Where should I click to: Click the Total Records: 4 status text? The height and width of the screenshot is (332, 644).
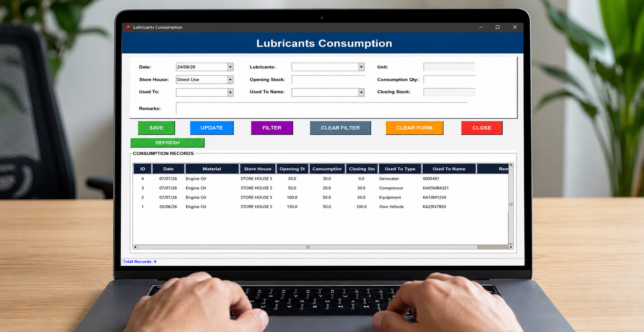click(140, 262)
